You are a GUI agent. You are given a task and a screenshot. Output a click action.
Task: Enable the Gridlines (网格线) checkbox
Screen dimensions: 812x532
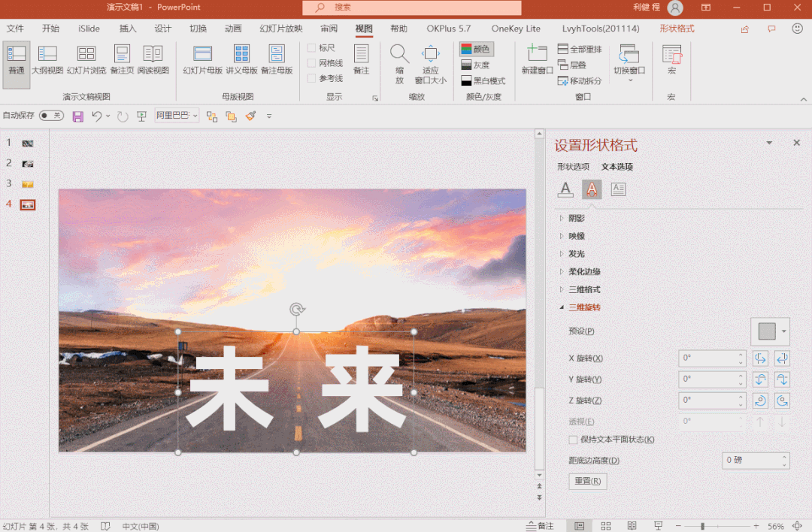312,63
